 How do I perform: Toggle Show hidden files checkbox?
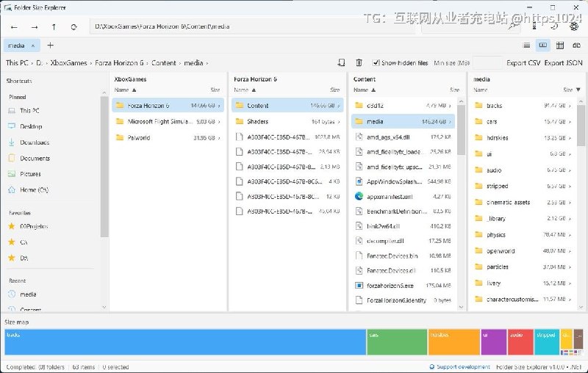coord(376,62)
